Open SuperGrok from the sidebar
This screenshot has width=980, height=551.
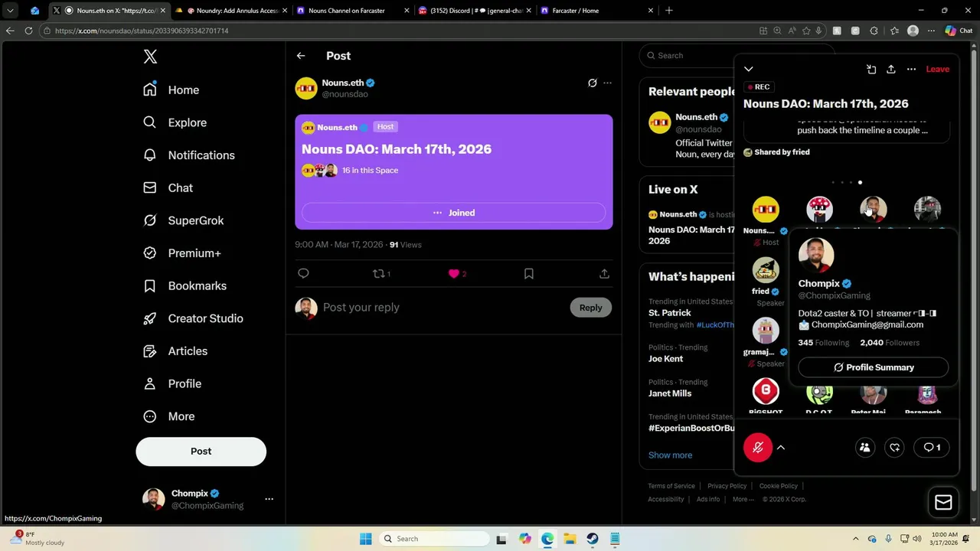point(183,220)
